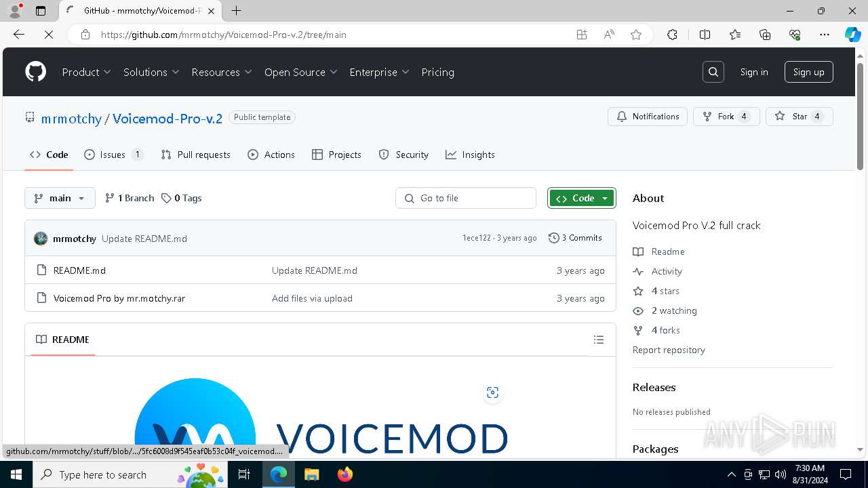Switch to the Code tab
This screenshot has height=488, width=868.
point(49,155)
